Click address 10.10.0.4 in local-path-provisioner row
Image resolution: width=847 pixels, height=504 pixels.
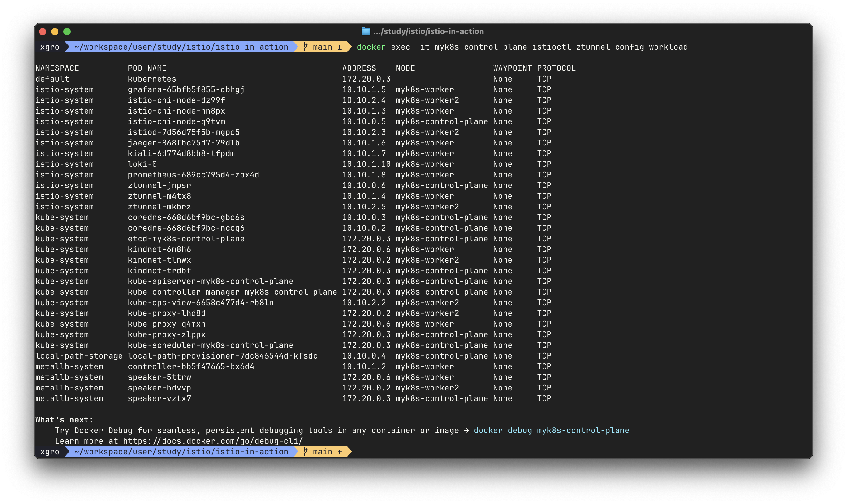(x=364, y=356)
